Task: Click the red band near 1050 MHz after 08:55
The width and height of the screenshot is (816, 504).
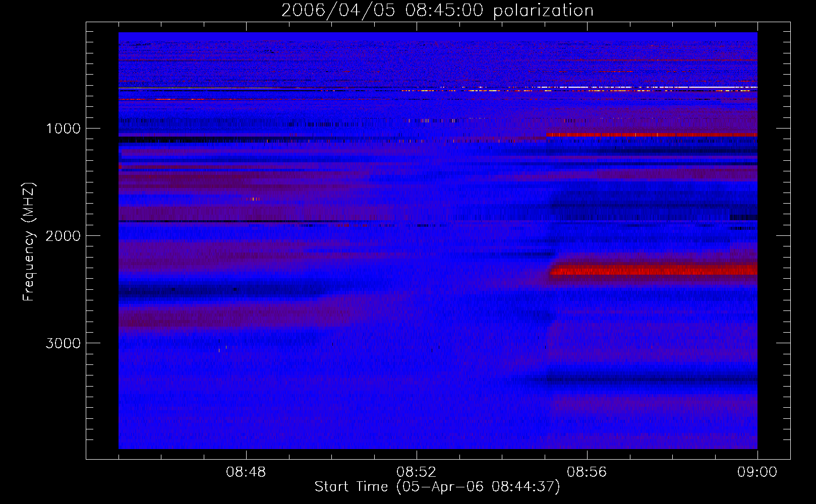Action: click(652, 135)
